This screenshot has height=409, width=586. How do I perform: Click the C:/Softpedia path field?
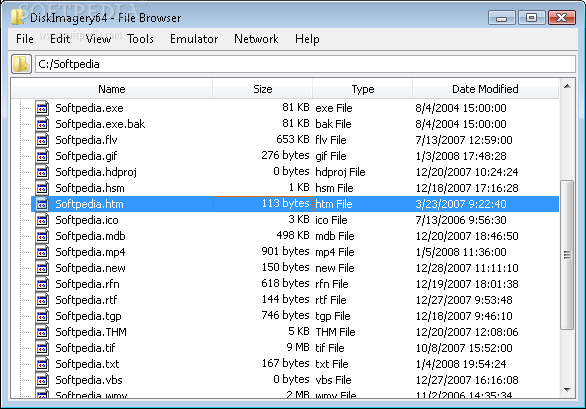click(x=305, y=64)
